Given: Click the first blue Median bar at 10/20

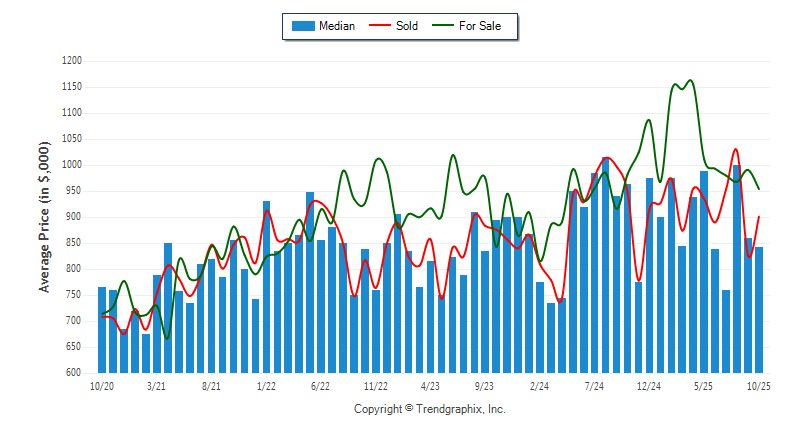Looking at the screenshot, I should [102, 330].
